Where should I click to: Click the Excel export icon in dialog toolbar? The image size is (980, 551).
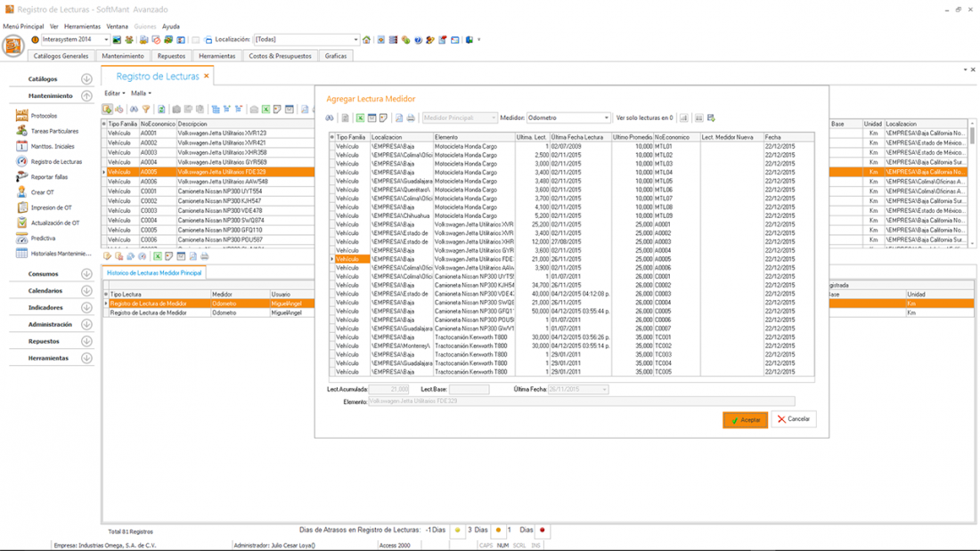360,117
